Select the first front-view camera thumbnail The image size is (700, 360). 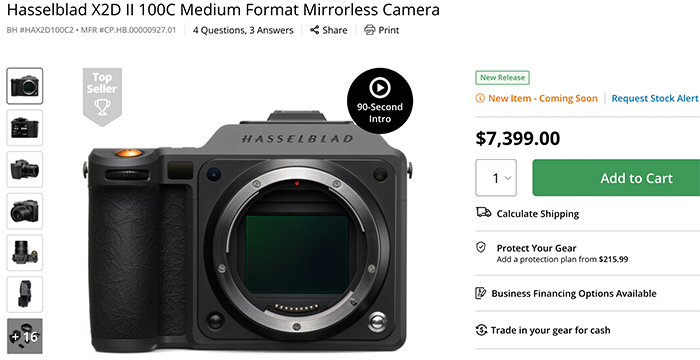(25, 86)
